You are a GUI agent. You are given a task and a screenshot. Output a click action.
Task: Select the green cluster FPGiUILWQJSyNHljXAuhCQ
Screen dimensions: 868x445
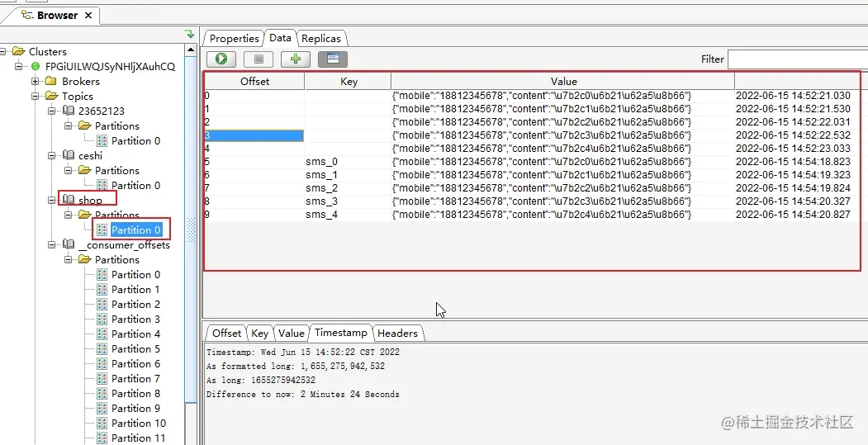coord(110,66)
